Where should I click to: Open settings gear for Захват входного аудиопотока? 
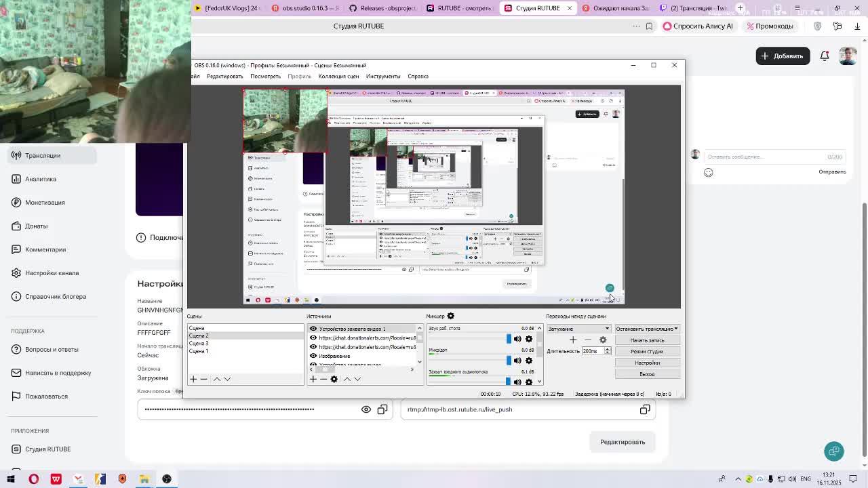529,381
